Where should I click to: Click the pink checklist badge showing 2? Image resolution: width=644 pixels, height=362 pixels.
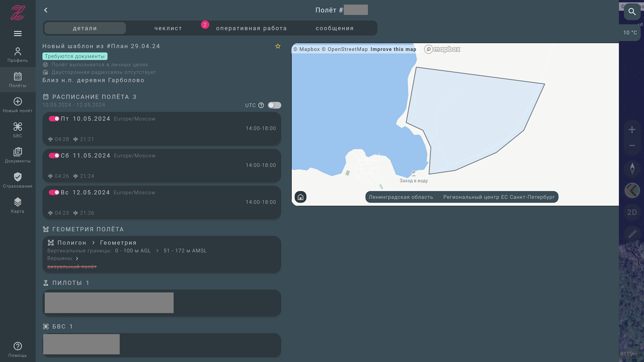tap(205, 25)
